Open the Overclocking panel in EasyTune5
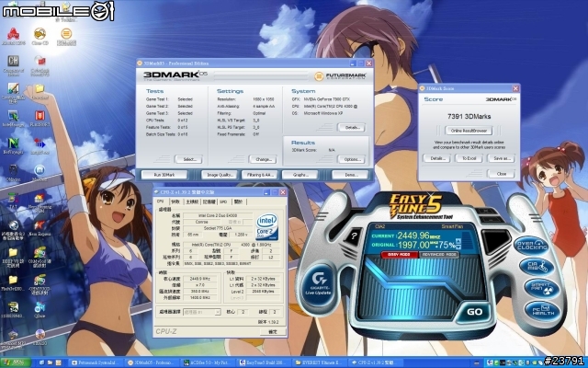The width and height of the screenshot is (588, 368). pos(531,246)
